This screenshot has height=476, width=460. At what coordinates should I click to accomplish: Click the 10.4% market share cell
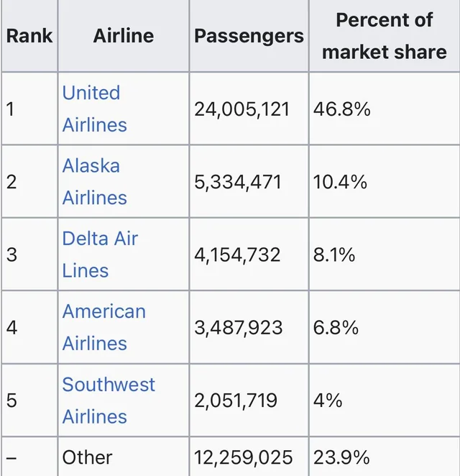[x=340, y=182]
